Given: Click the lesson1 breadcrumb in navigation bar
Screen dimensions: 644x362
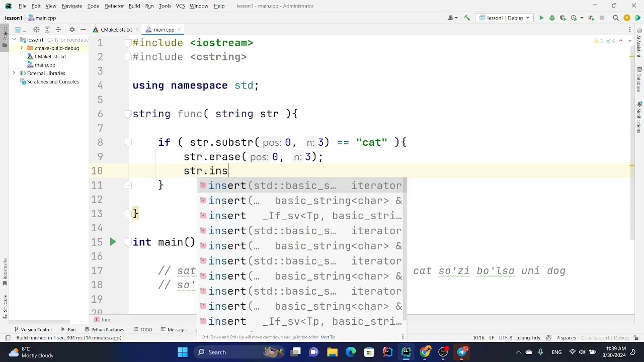Looking at the screenshot, I should [x=14, y=18].
